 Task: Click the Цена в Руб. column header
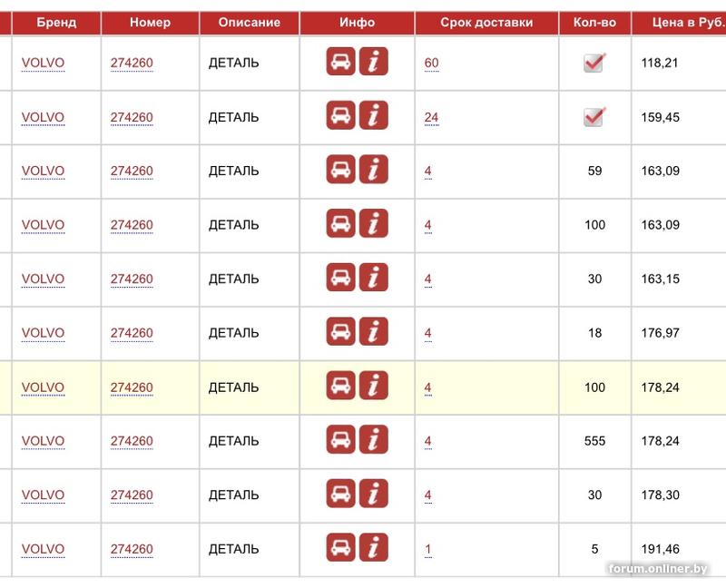click(x=687, y=23)
